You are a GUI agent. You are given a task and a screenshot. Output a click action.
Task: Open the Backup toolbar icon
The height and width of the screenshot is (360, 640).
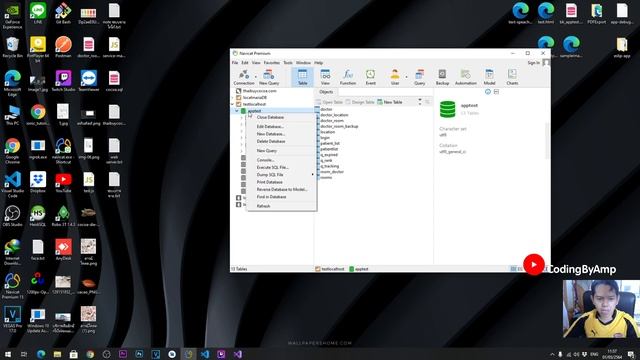tap(442, 77)
